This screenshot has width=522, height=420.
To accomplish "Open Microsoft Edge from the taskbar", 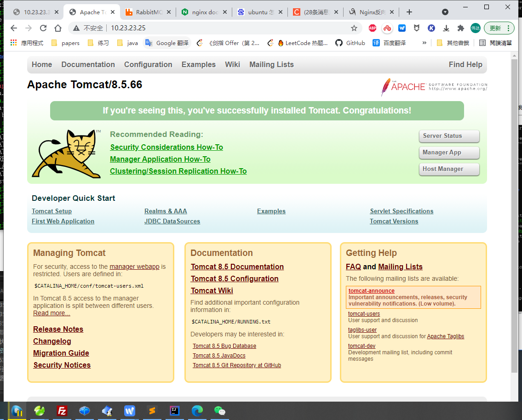I will pos(197,411).
